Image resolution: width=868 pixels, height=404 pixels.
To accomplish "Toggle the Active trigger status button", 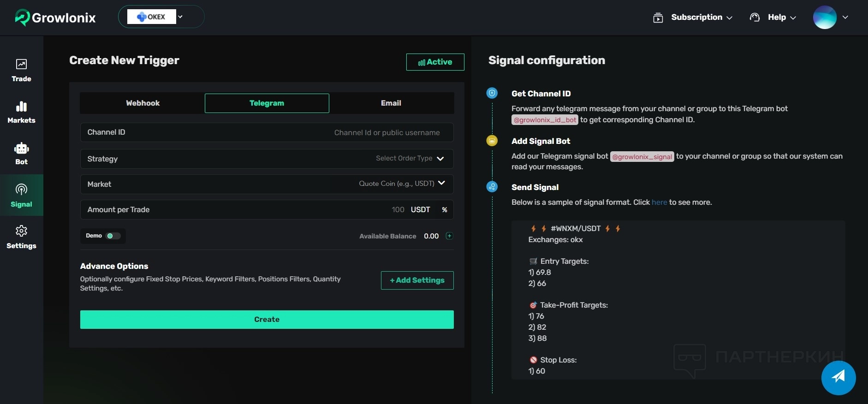I will (x=435, y=62).
